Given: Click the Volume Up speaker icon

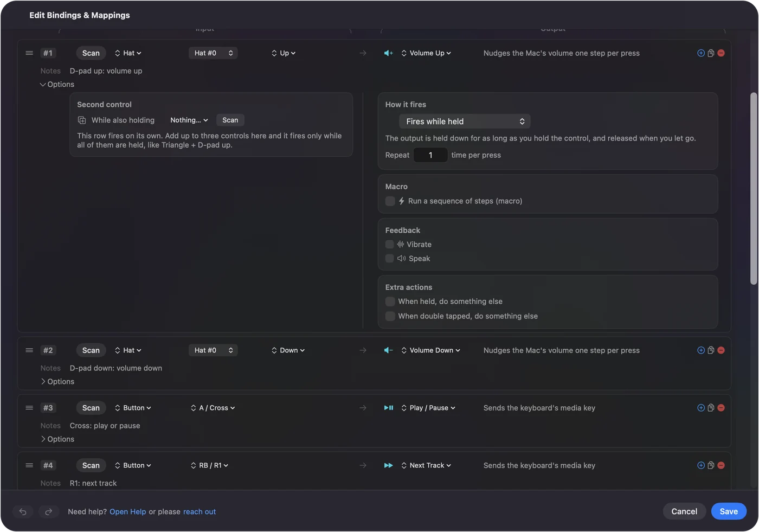Looking at the screenshot, I should click(x=389, y=53).
